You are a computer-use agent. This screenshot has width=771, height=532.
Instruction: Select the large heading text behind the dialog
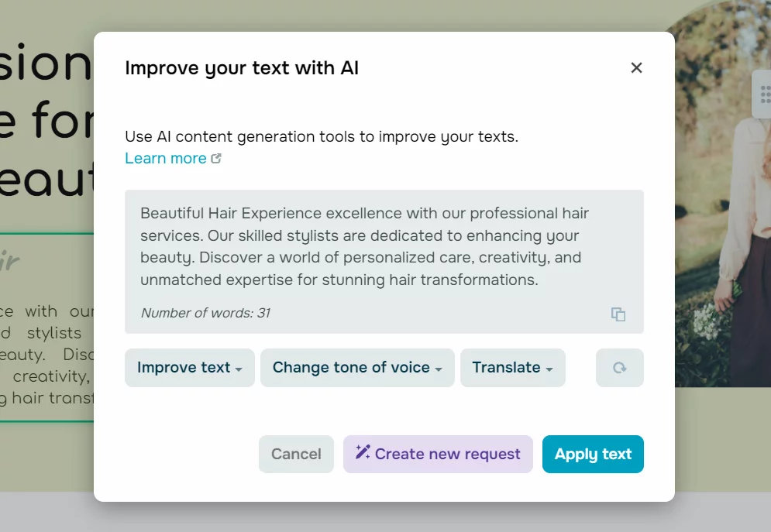46,116
